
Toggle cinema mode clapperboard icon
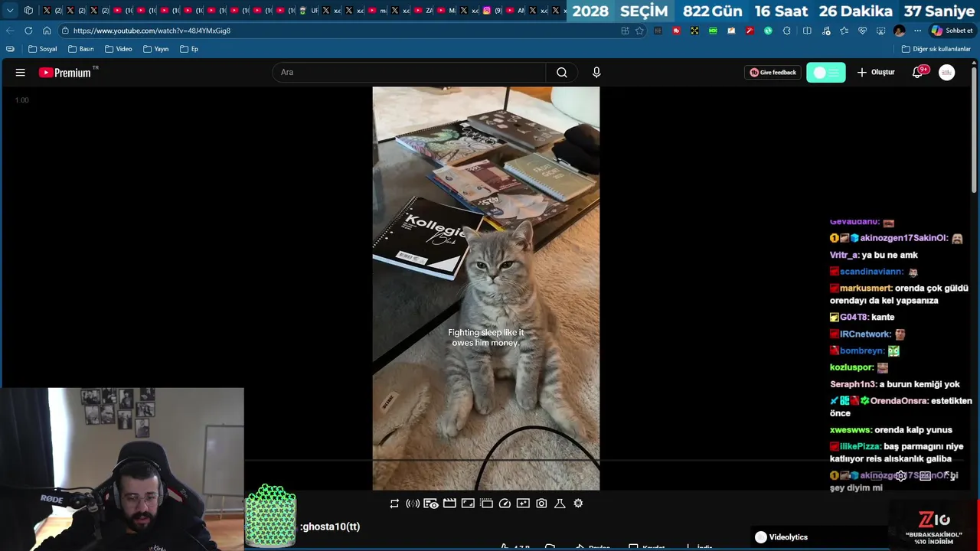449,504
